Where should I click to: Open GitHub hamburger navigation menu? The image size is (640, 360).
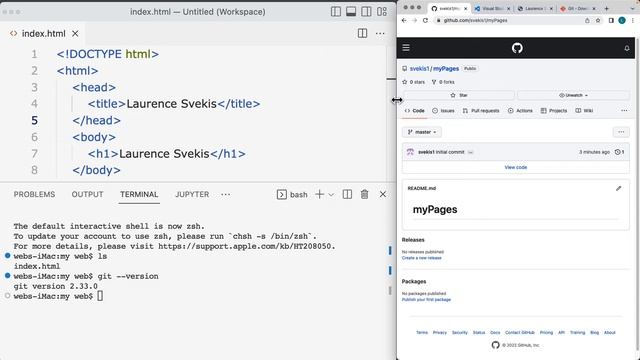[406, 48]
